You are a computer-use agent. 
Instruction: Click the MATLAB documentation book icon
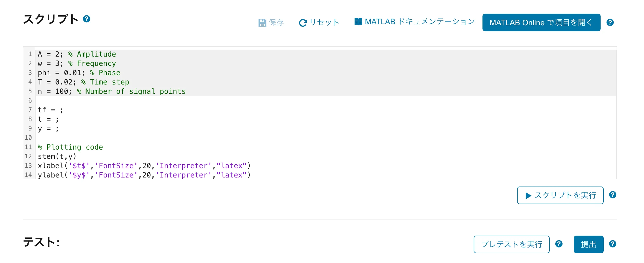358,22
